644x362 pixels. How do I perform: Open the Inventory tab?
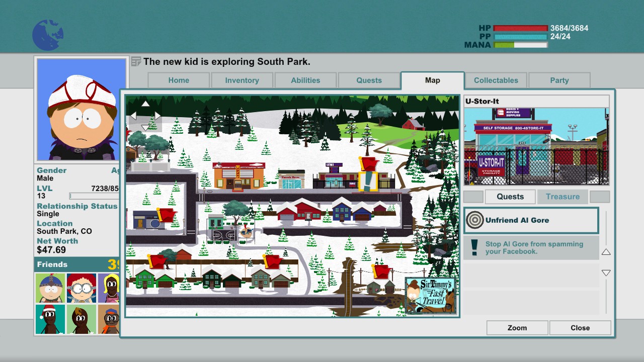[x=242, y=80]
